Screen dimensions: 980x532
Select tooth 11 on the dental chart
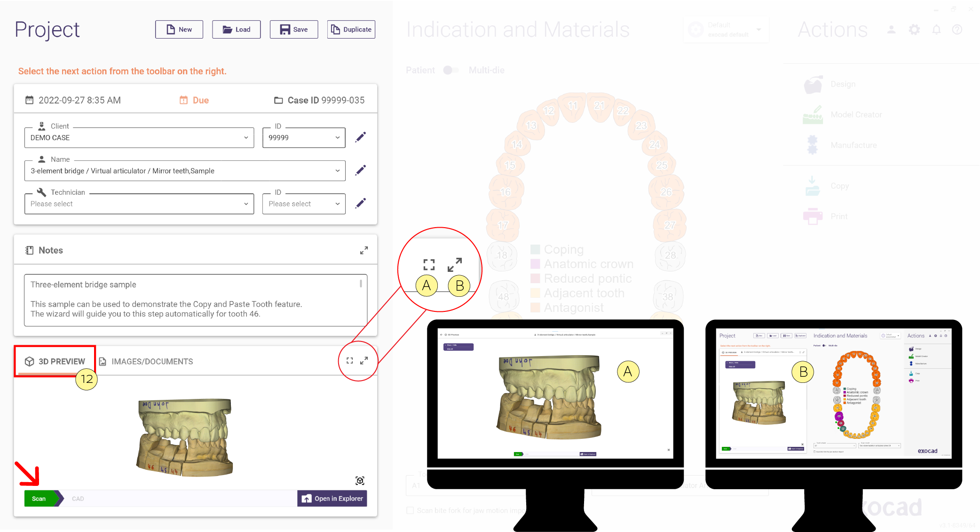pyautogui.click(x=572, y=106)
